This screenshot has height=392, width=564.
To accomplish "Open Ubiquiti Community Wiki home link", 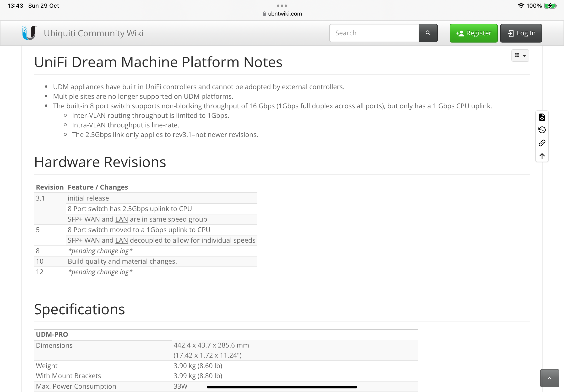I will click(x=93, y=33).
